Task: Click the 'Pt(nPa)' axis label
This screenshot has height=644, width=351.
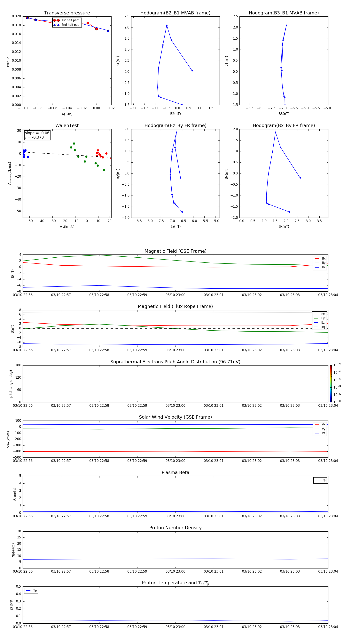Action: pos(8,61)
